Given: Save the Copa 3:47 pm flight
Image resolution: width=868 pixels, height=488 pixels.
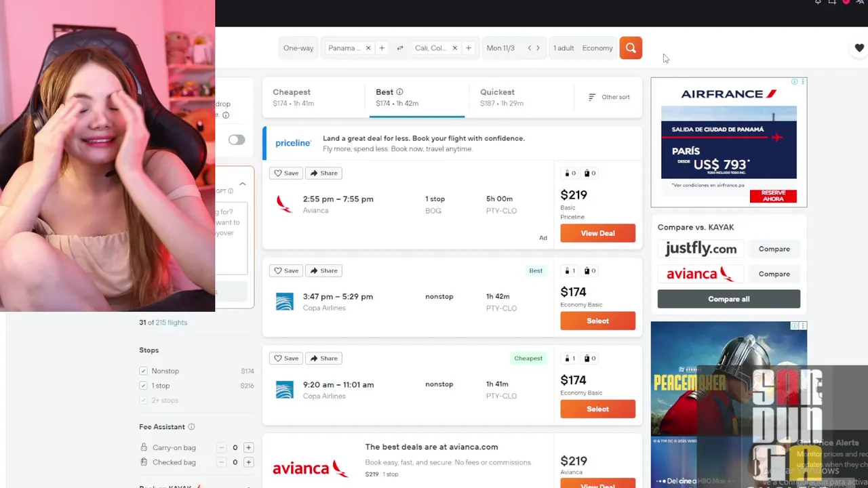Looking at the screenshot, I should click(x=286, y=270).
